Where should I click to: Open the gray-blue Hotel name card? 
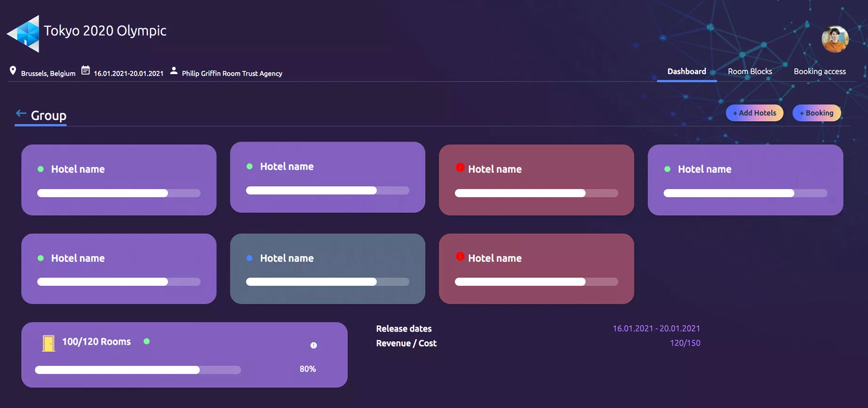(327, 269)
